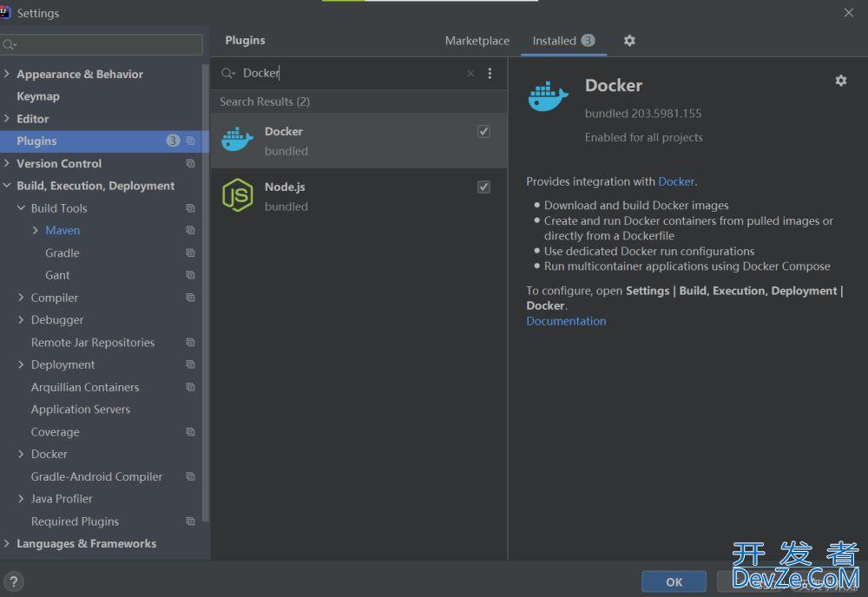Open Gradle build tool settings
This screenshot has width=868, height=597.
tap(62, 253)
